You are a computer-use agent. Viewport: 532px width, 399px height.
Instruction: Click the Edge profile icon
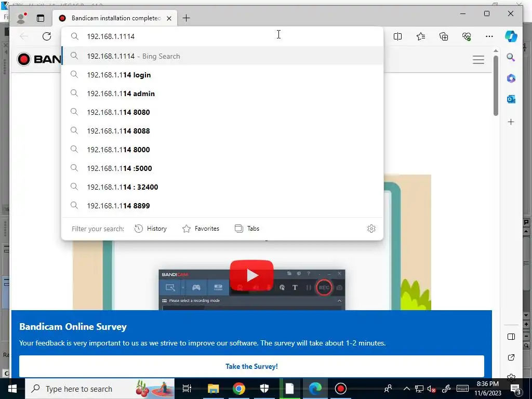pos(22,18)
